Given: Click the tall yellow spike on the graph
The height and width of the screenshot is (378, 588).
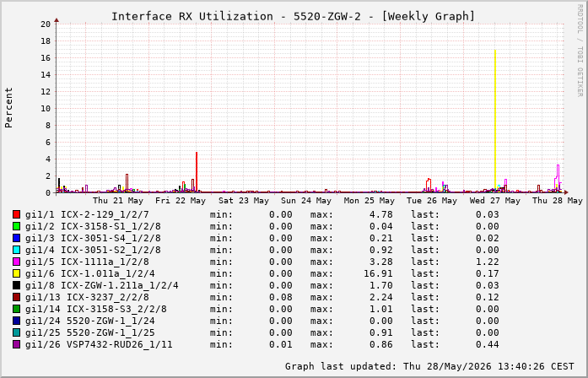Looking at the screenshot, I should click(495, 120).
